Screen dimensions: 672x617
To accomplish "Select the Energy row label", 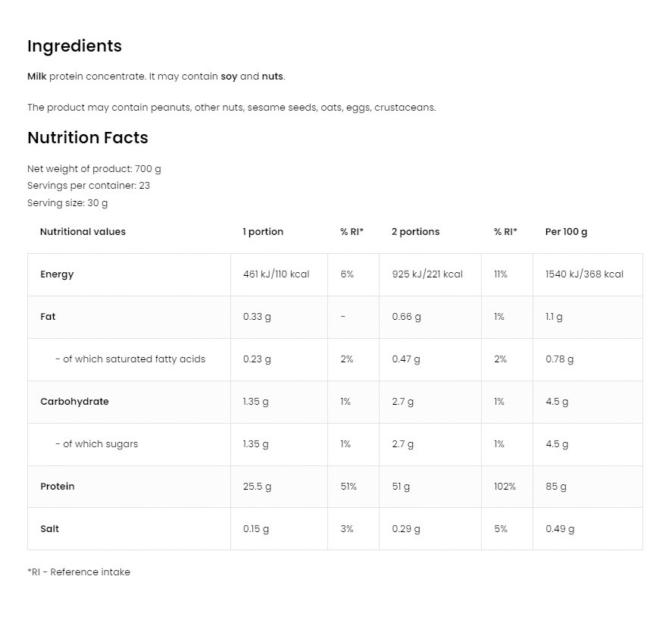I will (x=57, y=274).
